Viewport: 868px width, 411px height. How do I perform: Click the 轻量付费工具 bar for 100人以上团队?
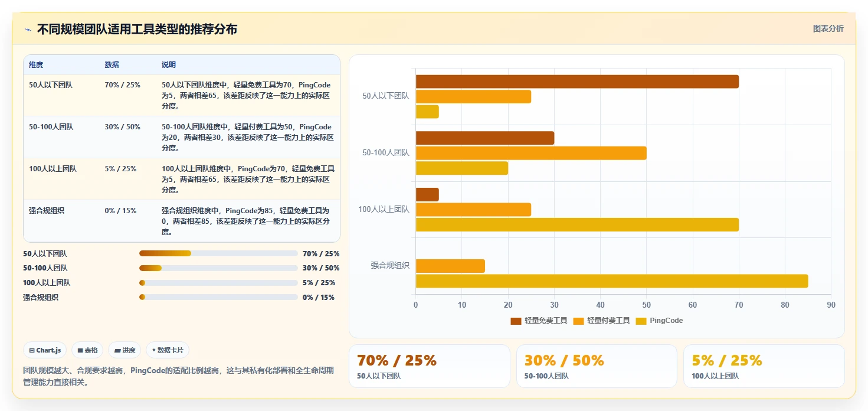click(x=473, y=210)
